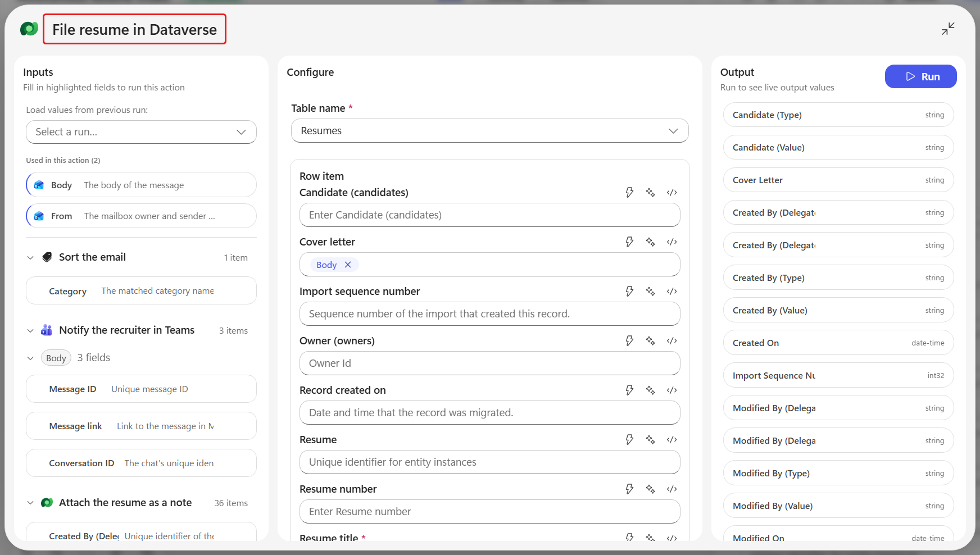The height and width of the screenshot is (555, 980).
Task: Open code expression for Import sequence number
Action: 672,292
